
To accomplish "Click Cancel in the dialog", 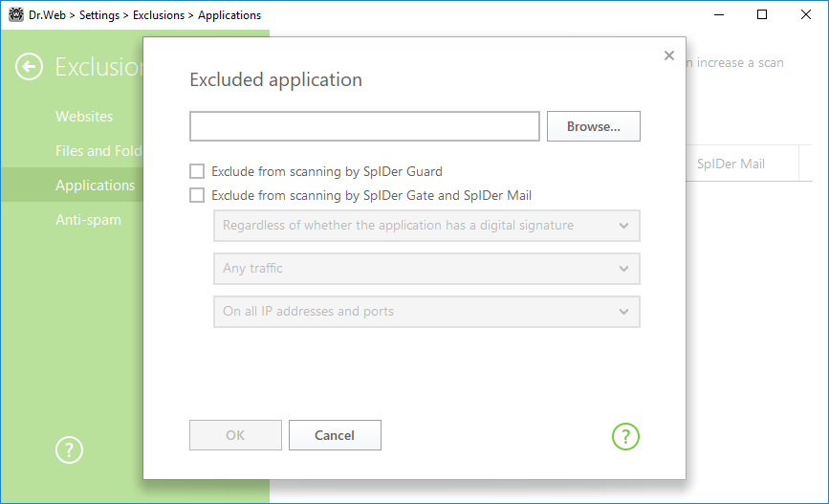I will (x=335, y=435).
